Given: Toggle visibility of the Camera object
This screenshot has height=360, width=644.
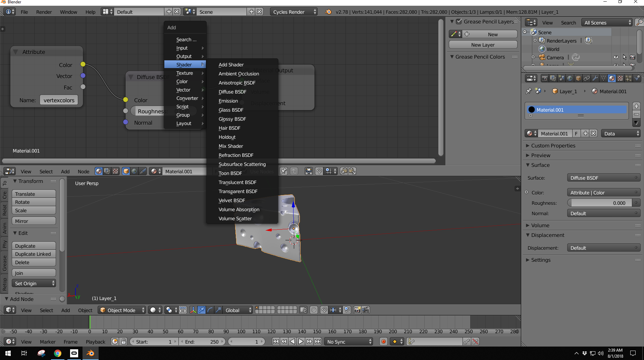Looking at the screenshot, I should pyautogui.click(x=616, y=57).
